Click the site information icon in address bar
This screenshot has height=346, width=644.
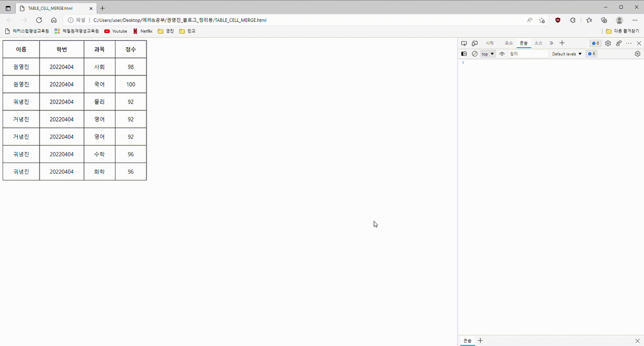coord(70,20)
